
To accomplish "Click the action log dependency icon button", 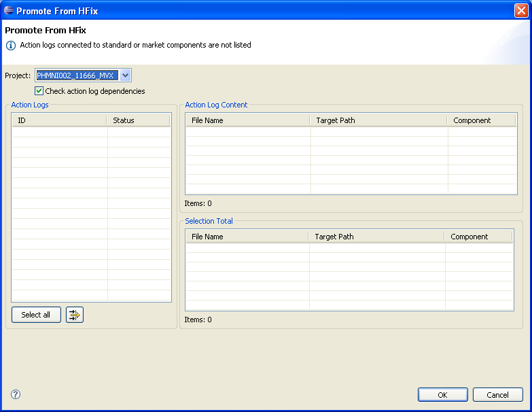I will click(x=75, y=315).
